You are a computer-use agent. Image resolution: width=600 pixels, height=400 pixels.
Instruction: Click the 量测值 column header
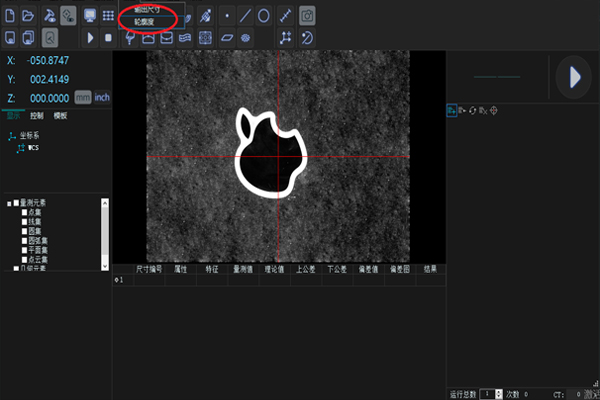tap(243, 269)
